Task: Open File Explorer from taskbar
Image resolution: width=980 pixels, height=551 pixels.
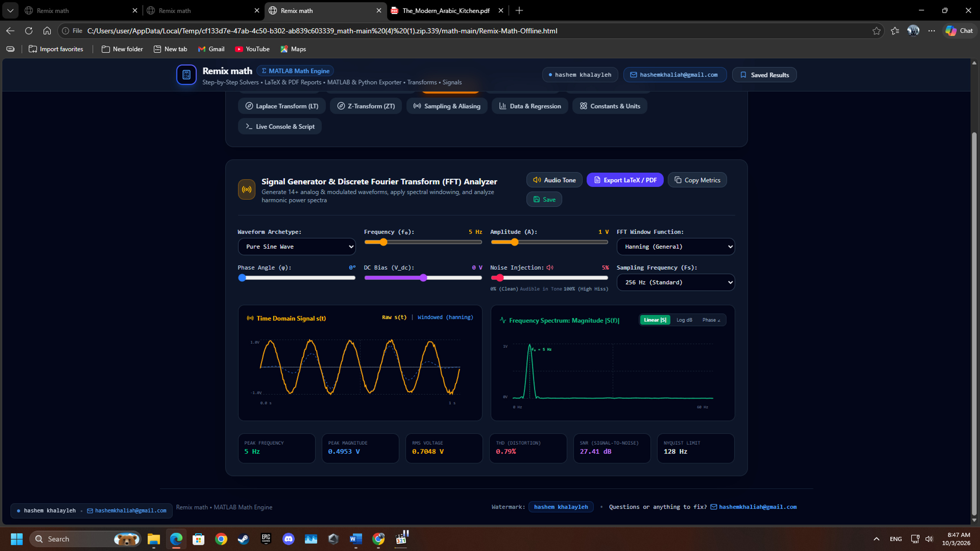Action: (154, 539)
